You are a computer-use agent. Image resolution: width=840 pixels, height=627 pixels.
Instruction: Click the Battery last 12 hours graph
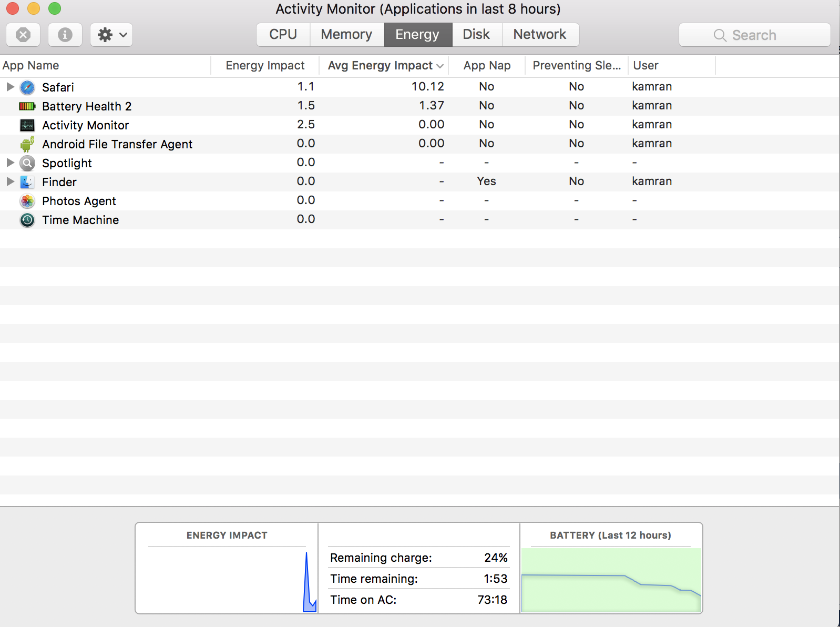[x=611, y=580]
